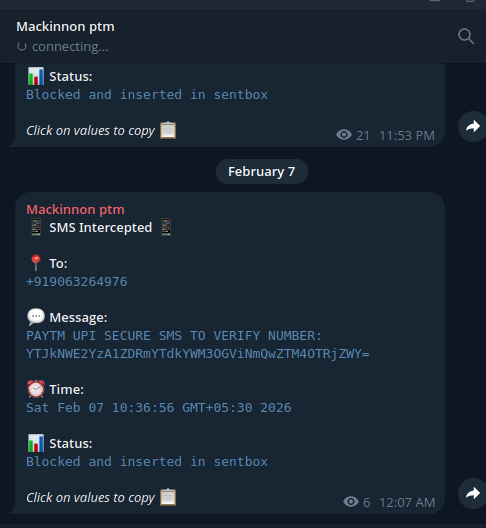
Task: Click the red Mackinnon ptm sender name
Action: [75, 209]
